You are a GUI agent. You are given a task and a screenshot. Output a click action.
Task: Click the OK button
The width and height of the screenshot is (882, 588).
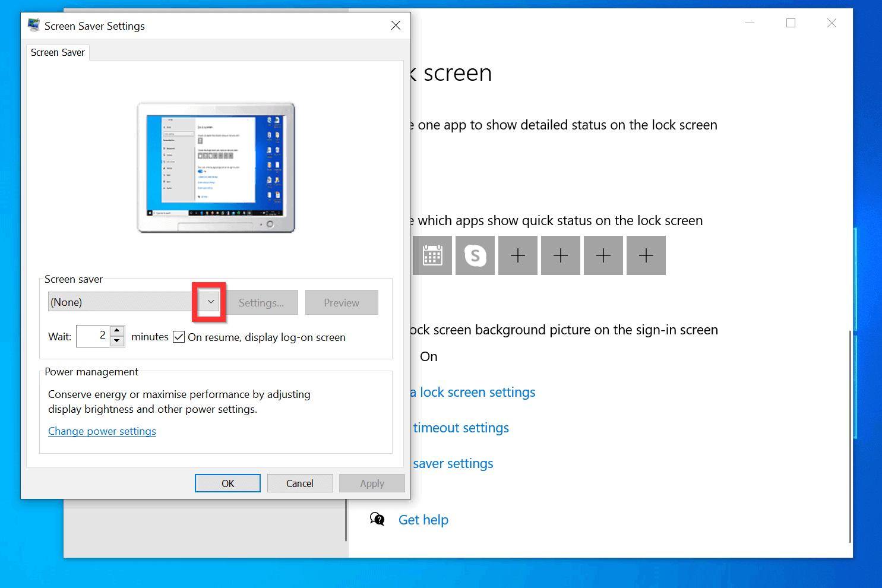(x=227, y=483)
